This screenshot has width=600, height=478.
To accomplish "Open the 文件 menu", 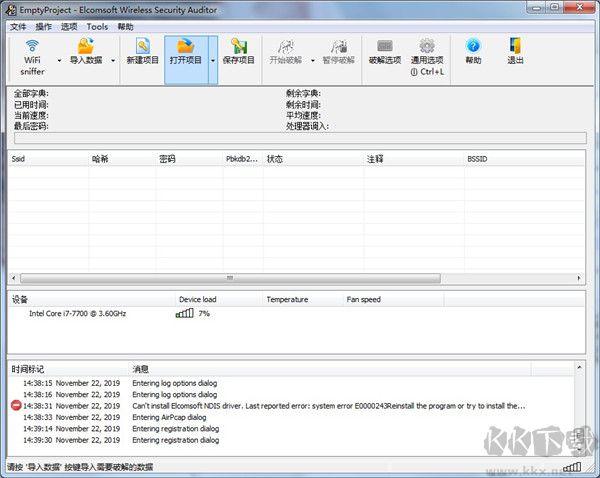I will pos(18,27).
